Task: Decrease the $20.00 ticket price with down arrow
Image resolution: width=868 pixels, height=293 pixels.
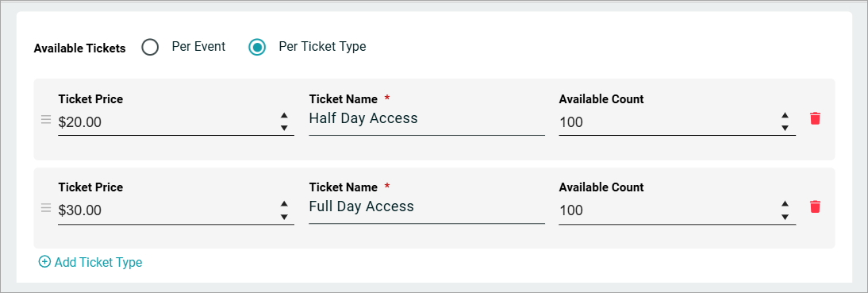Action: click(284, 128)
